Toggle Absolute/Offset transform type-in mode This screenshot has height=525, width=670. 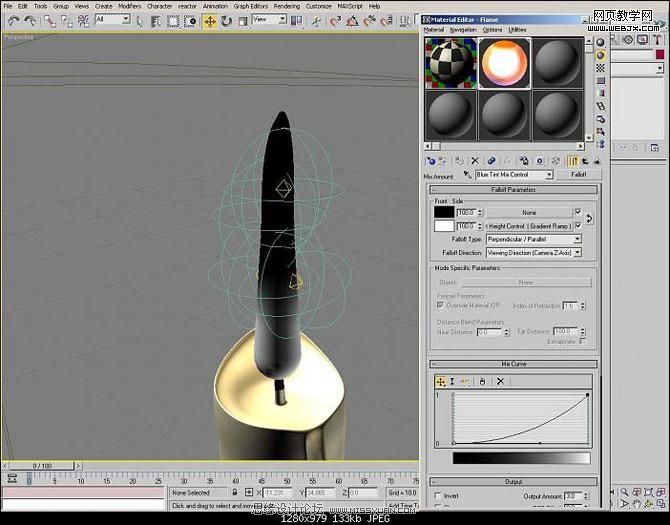click(x=249, y=493)
